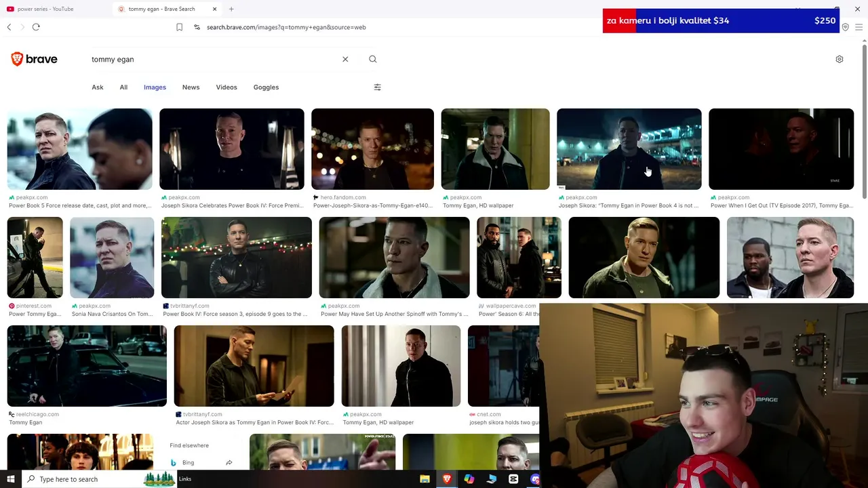Open Copilot from the taskbar

(469, 479)
